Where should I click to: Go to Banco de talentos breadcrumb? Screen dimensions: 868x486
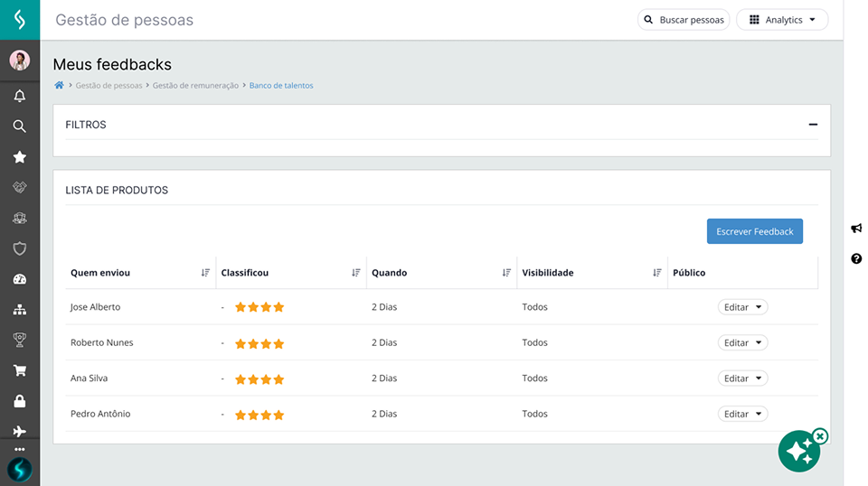click(x=281, y=86)
